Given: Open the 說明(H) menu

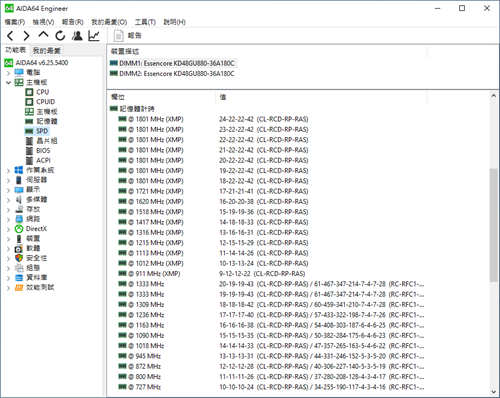Looking at the screenshot, I should (x=175, y=22).
